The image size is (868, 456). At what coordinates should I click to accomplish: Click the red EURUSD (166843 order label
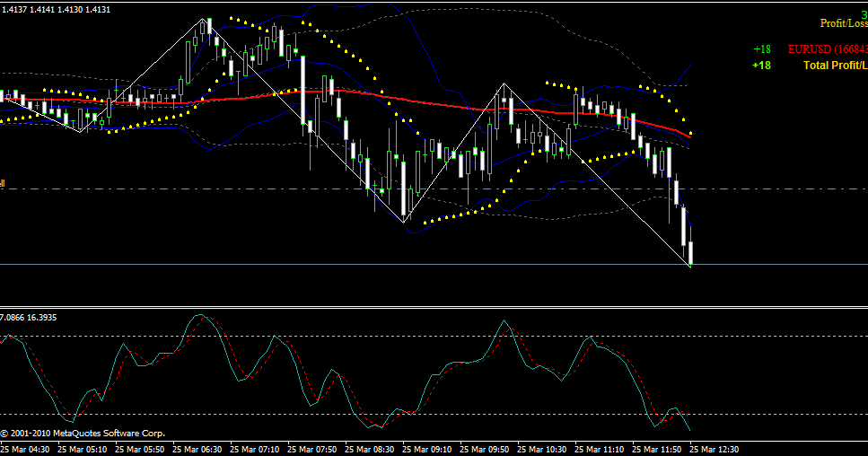[828, 49]
